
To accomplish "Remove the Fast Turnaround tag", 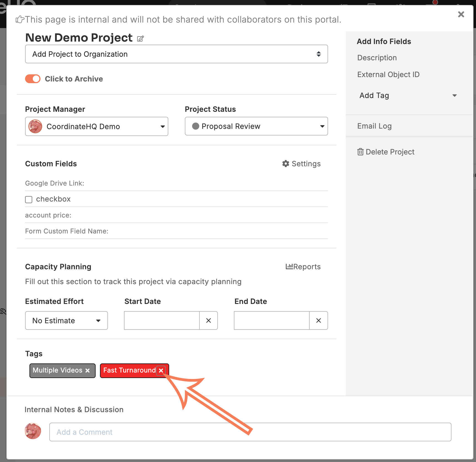I will tap(161, 371).
